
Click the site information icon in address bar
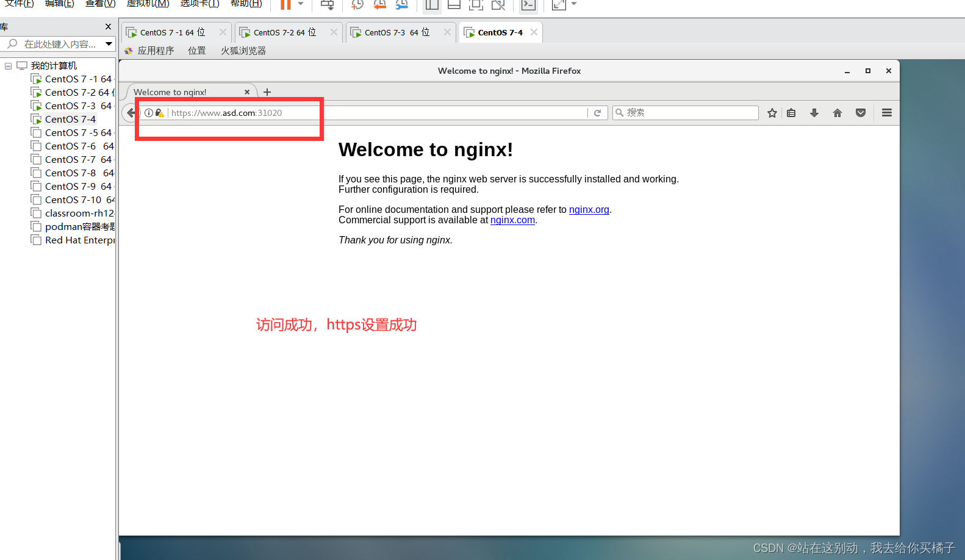click(x=149, y=113)
